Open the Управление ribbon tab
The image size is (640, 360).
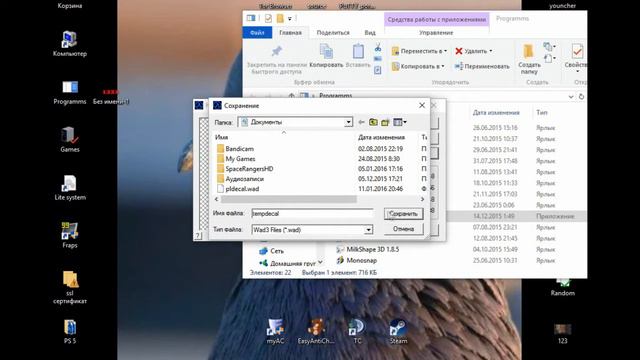(x=436, y=33)
